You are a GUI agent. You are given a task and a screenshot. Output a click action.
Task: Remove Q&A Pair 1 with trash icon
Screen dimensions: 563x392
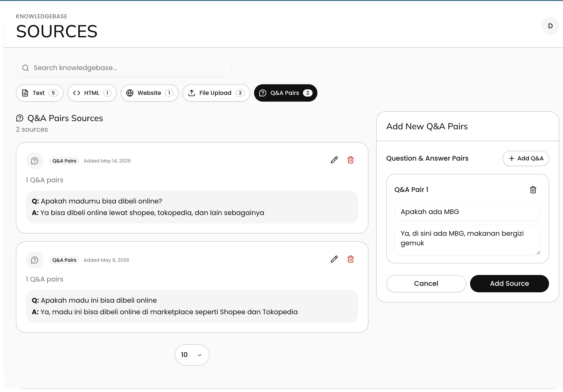533,190
